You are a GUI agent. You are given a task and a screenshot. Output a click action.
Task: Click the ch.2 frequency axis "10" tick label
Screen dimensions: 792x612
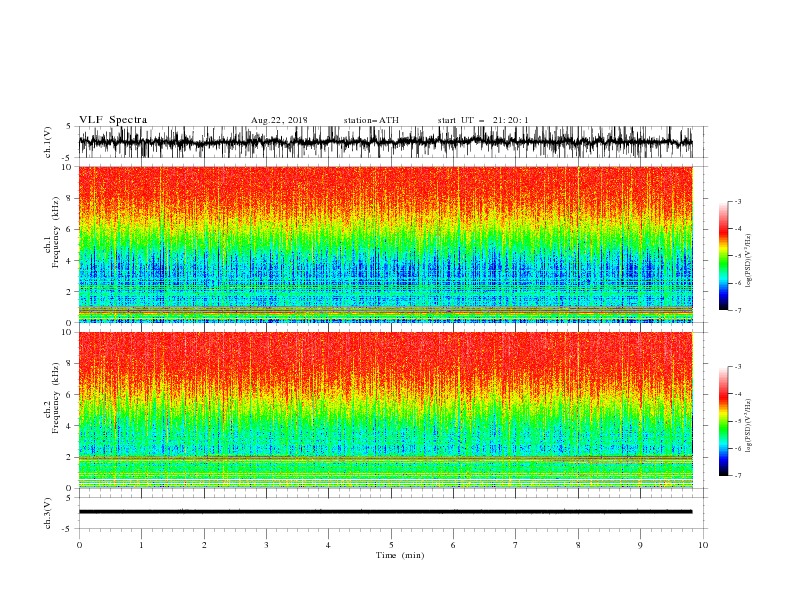67,332
